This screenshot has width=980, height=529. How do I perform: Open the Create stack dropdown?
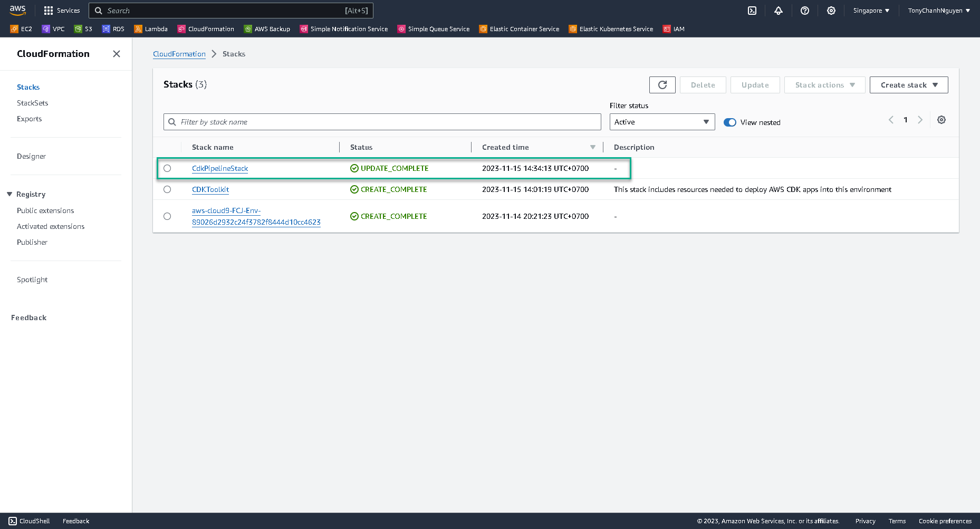point(909,85)
